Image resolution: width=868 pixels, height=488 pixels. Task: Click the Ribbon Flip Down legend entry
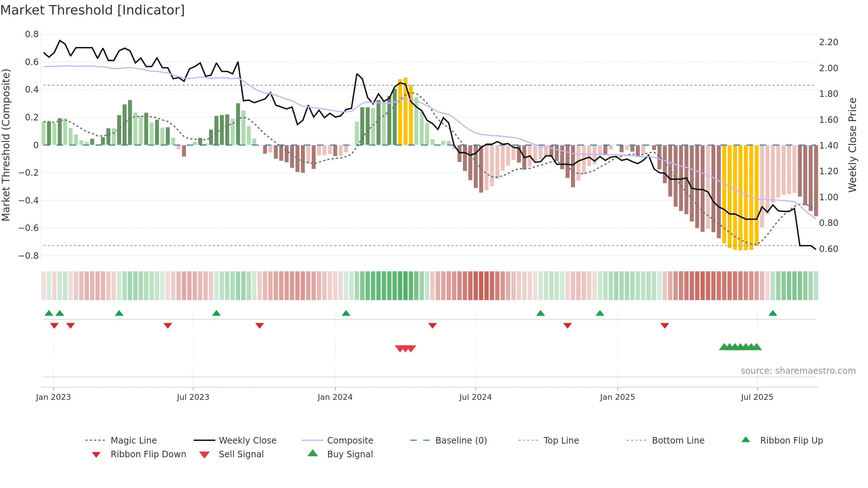(139, 454)
